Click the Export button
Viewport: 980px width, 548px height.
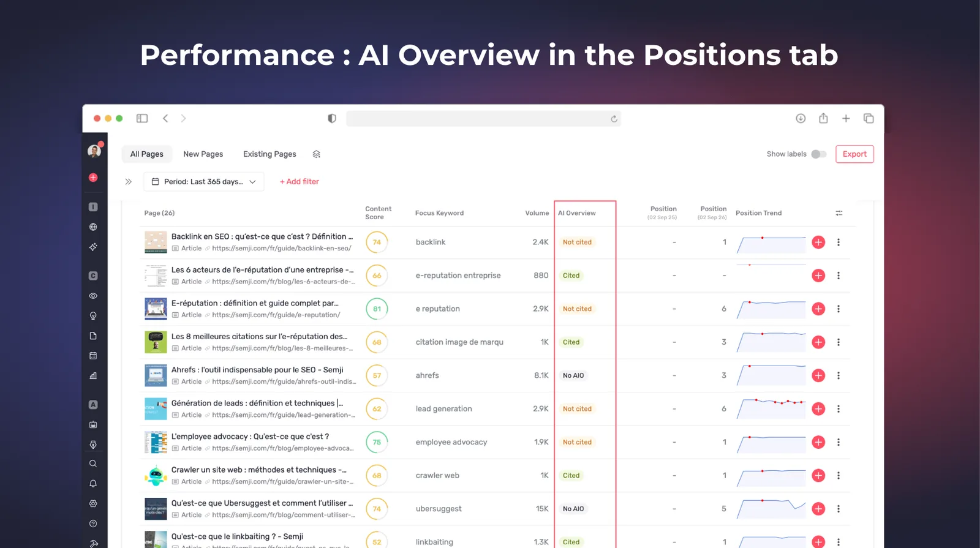pos(854,154)
